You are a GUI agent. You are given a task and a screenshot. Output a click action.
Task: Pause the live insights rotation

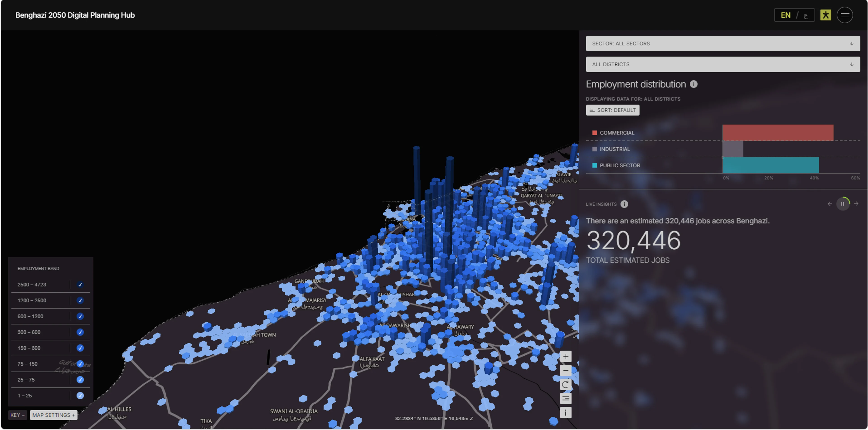tap(842, 204)
